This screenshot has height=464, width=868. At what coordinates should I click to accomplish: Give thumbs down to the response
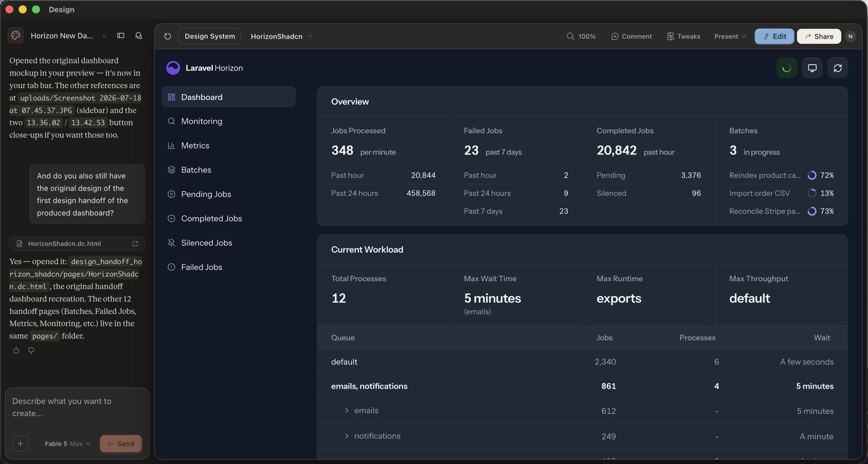[31, 350]
